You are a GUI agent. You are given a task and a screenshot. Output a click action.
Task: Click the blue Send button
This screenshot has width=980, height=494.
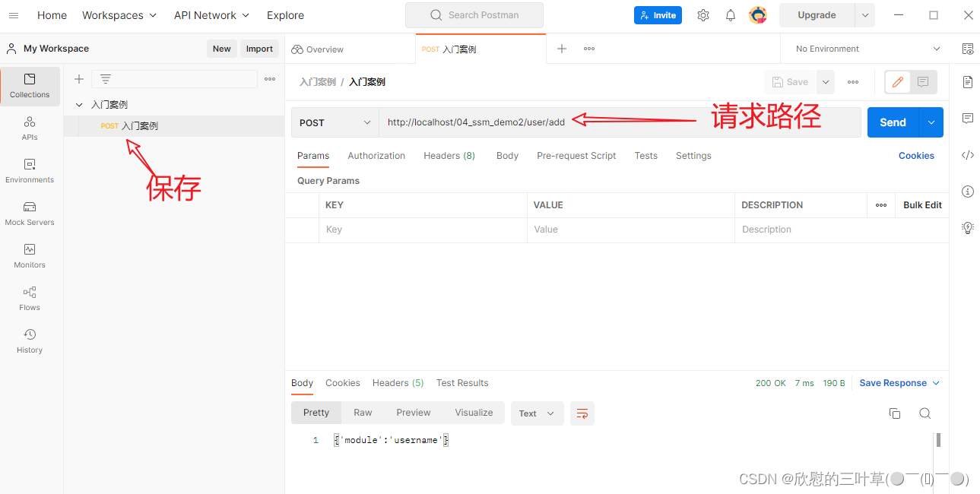893,122
